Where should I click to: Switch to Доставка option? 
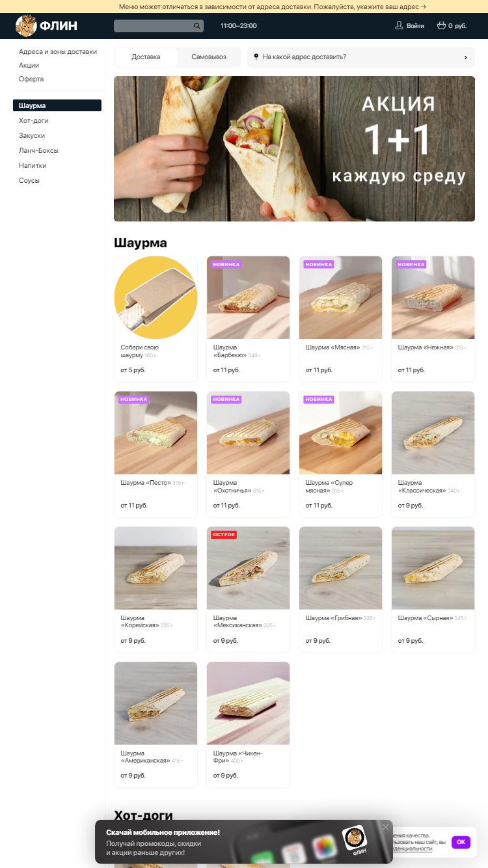[146, 57]
